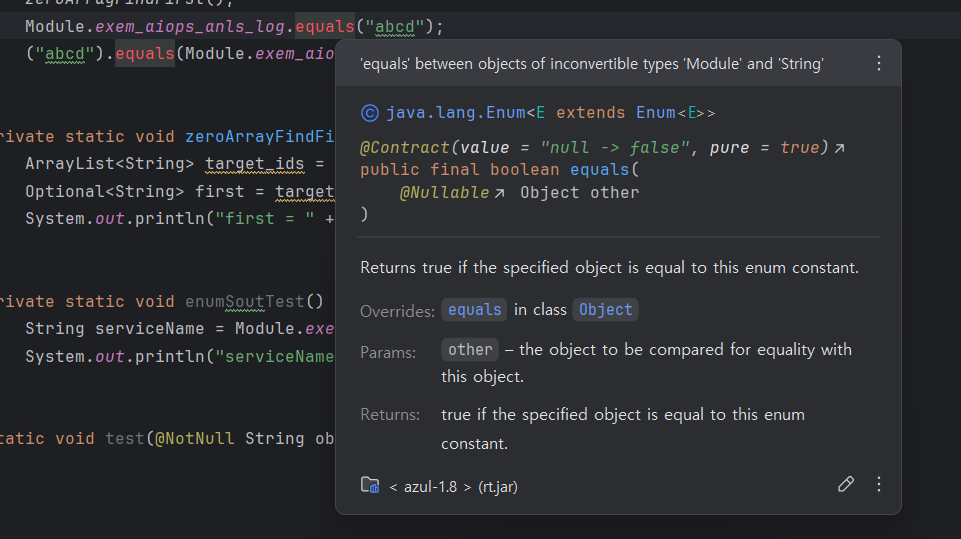Image resolution: width=961 pixels, height=539 pixels.
Task: Follow the external link arrow after @Contract
Action: (840, 148)
